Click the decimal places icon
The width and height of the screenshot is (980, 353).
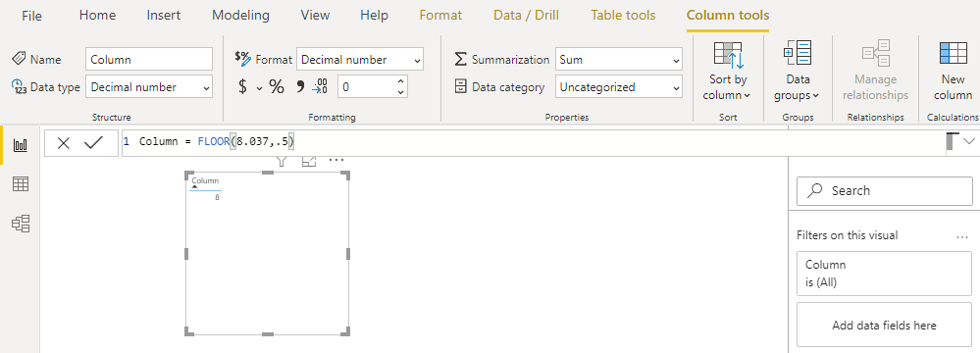320,87
